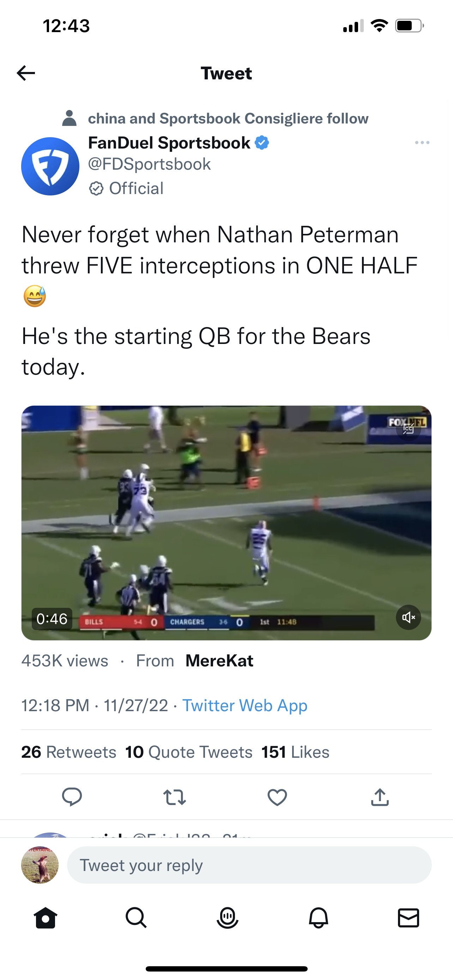
Task: Share the tweet via share icon
Action: point(380,797)
